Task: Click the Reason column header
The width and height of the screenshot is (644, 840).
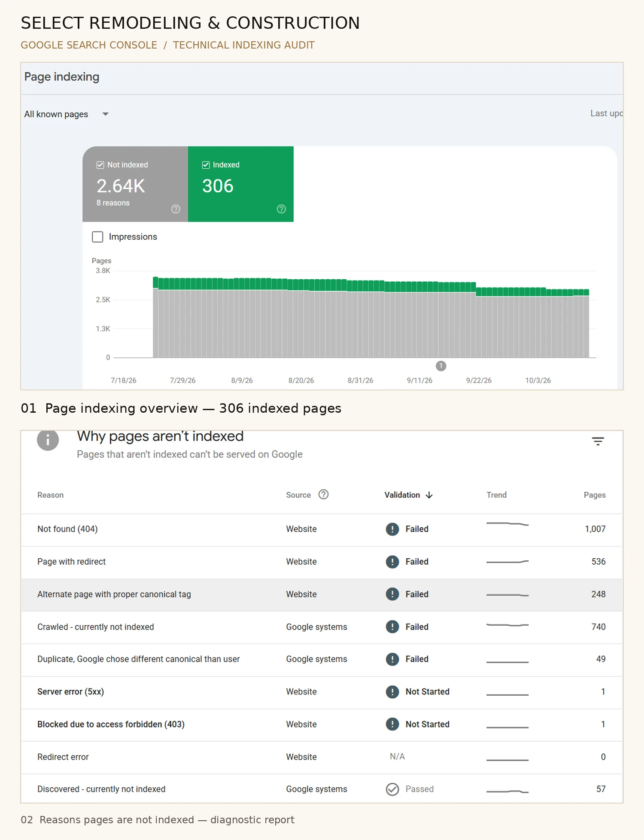Action: (x=51, y=495)
